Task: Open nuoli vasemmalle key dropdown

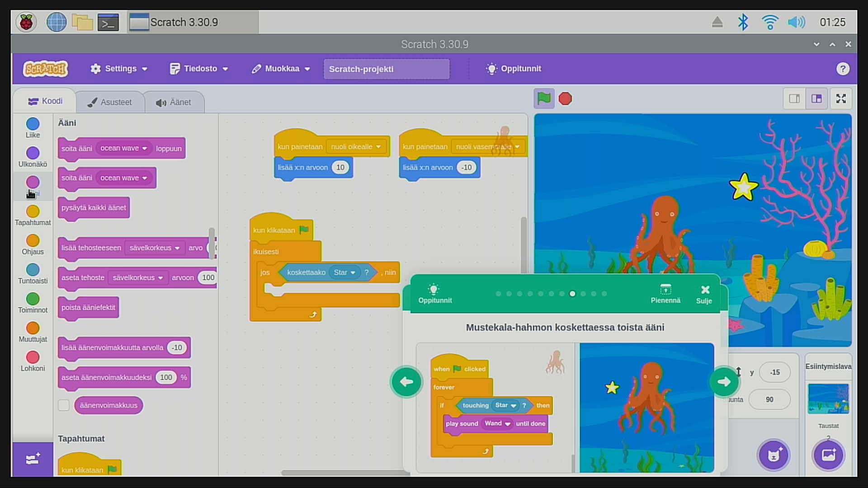Action: coord(488,146)
